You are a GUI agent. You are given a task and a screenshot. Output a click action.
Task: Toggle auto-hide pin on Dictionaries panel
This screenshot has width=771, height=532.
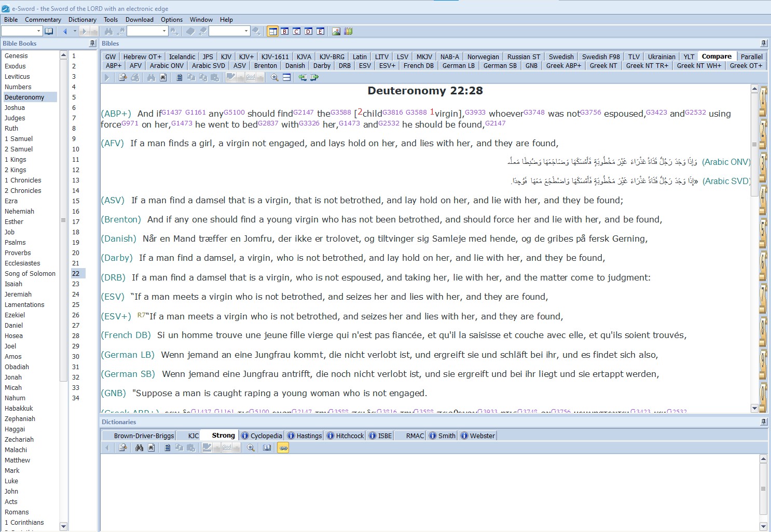coord(764,422)
